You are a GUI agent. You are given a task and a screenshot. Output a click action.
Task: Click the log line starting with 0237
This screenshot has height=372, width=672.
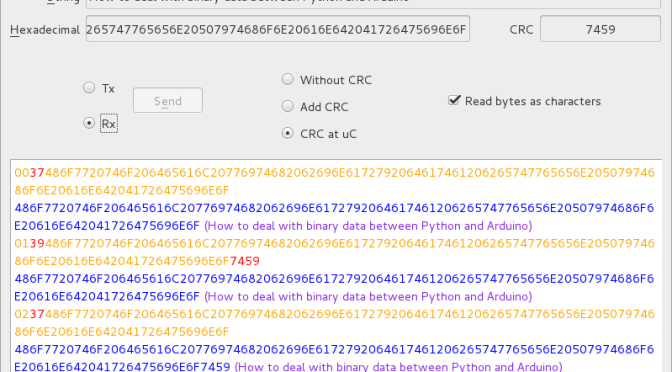pos(334,323)
